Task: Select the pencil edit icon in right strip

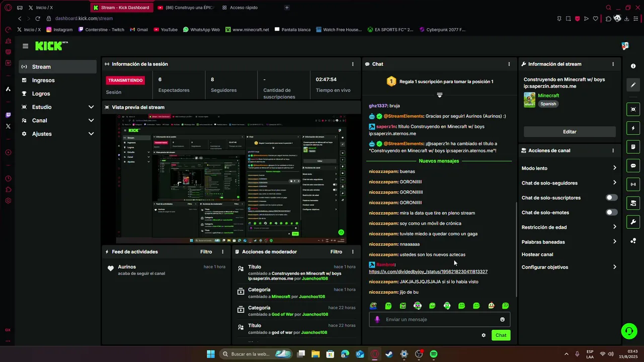Action: 633,85
